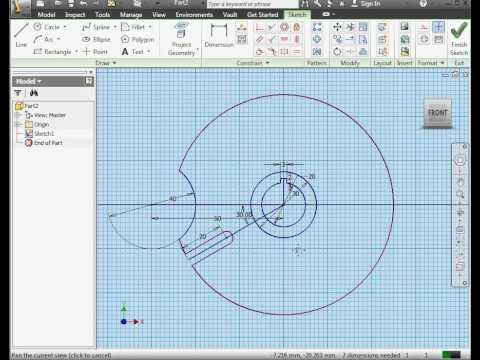Image resolution: width=480 pixels, height=360 pixels.
Task: Apply the Equal constraint
Action: [x=296, y=52]
